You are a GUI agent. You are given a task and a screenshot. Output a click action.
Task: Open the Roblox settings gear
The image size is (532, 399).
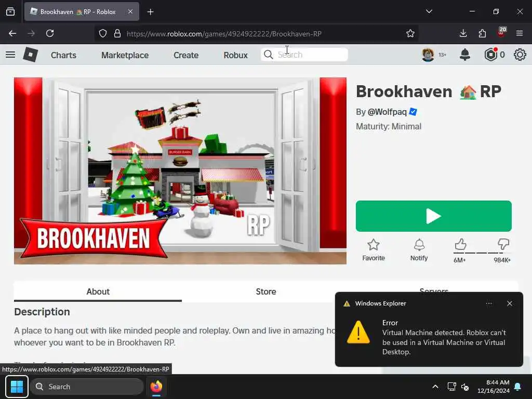520,55
